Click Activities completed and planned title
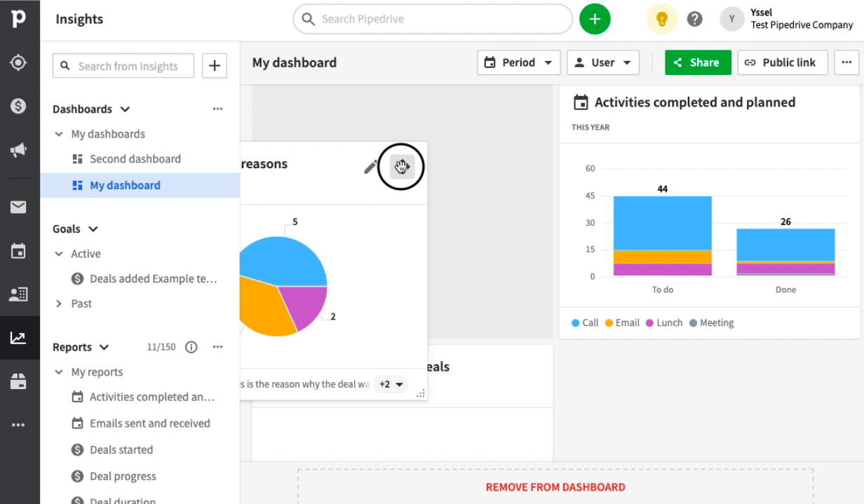Image resolution: width=864 pixels, height=504 pixels. click(695, 102)
